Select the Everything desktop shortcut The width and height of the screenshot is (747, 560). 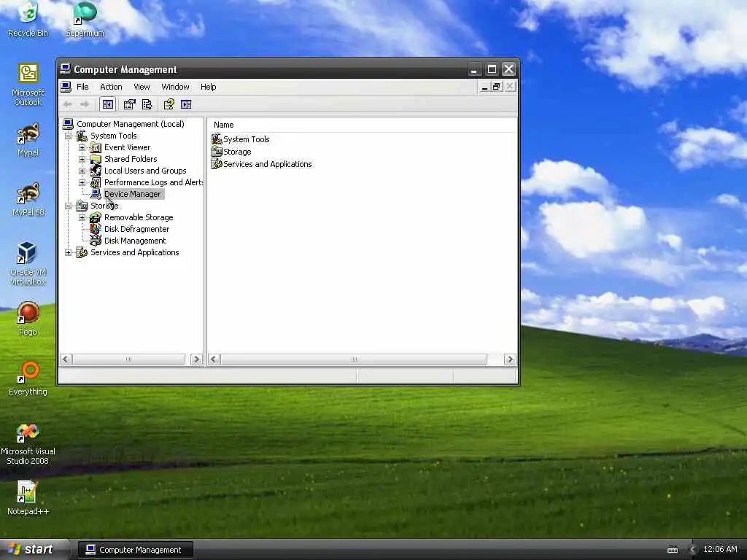28,379
